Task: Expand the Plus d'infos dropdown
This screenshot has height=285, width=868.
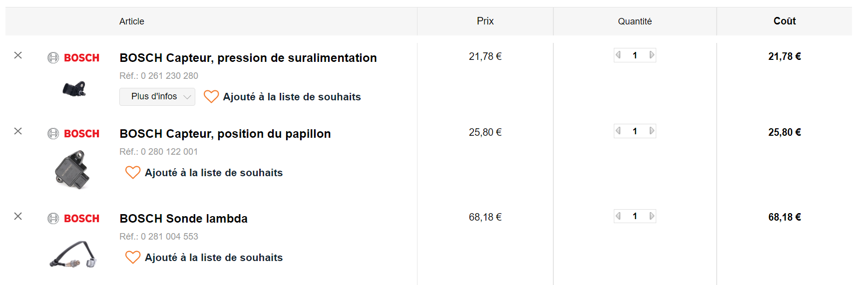Action: pyautogui.click(x=157, y=97)
